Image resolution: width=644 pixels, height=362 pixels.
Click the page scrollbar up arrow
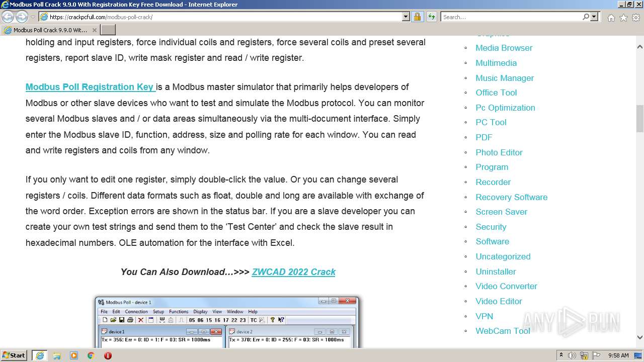click(x=640, y=47)
